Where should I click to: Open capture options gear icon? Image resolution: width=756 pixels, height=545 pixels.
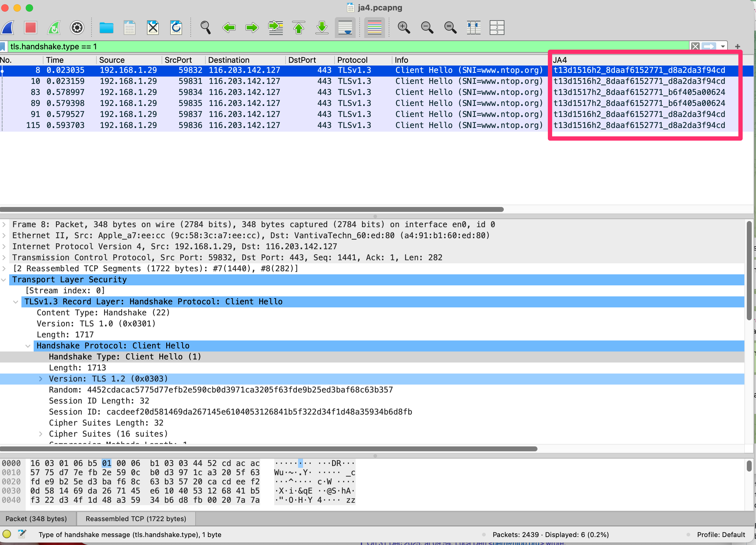point(77,27)
